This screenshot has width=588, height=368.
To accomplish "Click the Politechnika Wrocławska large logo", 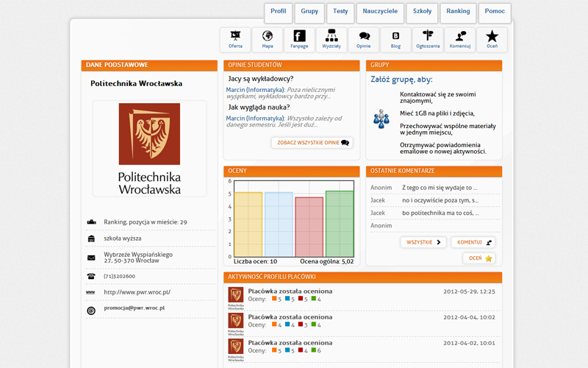I will (150, 149).
